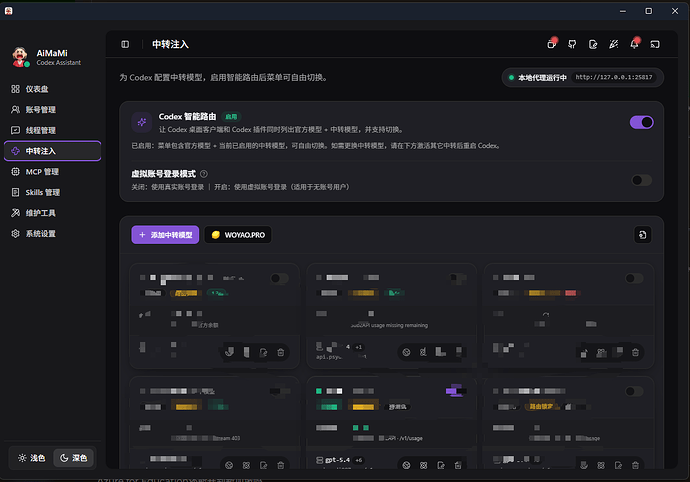Image resolution: width=690 pixels, height=482 pixels.
Task: Open 线程管理 in the sidebar
Action: pyautogui.click(x=52, y=130)
